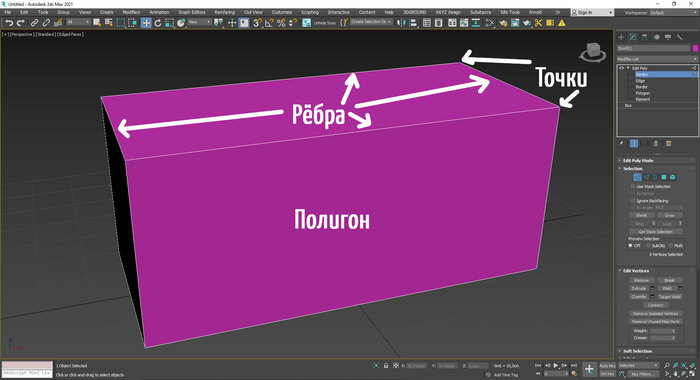
Task: Open the Rendering menu
Action: tap(225, 12)
